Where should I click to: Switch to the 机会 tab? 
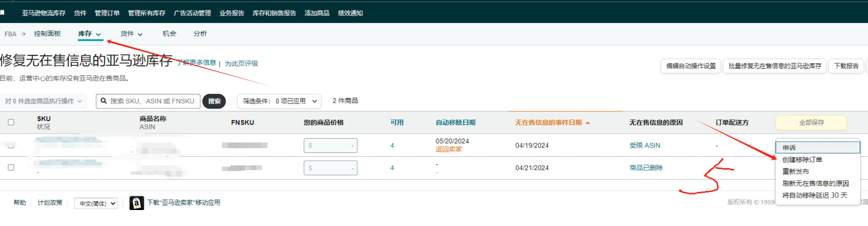coord(169,34)
